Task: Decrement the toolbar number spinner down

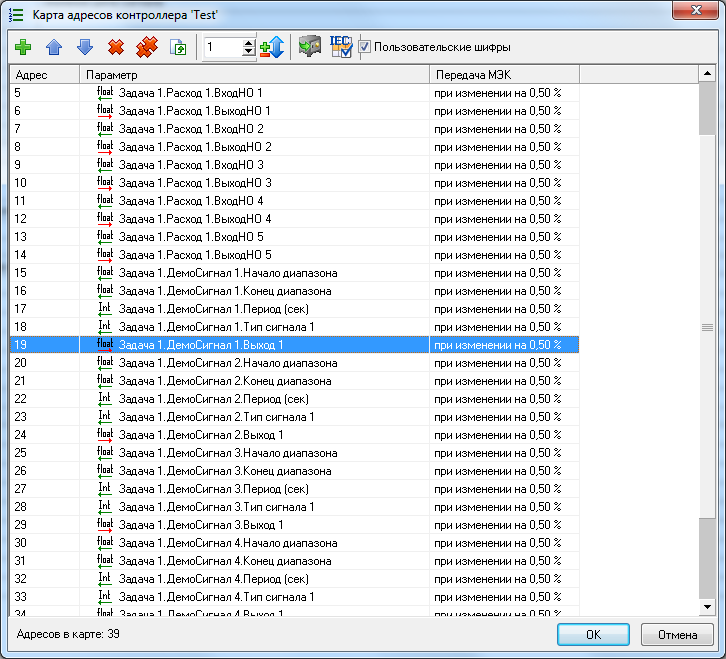Action: [x=249, y=52]
